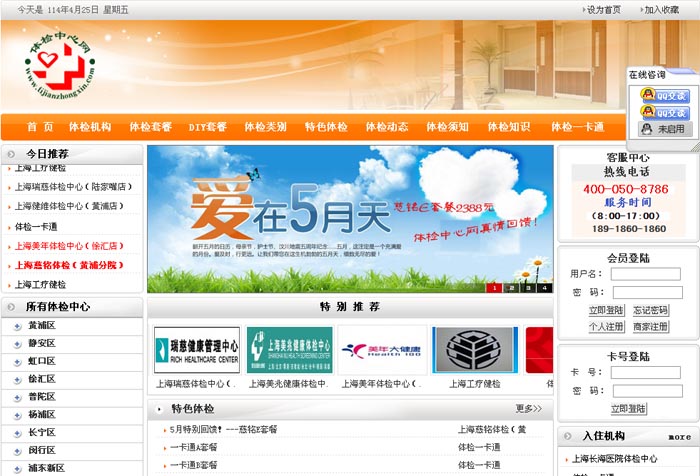Open the 体检机构 nav item
The width and height of the screenshot is (700, 476).
pos(90,127)
